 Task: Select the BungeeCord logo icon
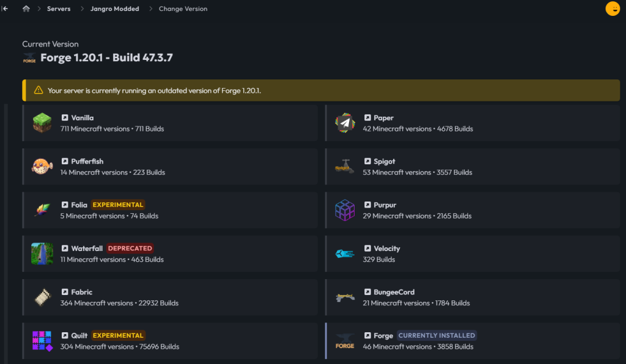(345, 297)
